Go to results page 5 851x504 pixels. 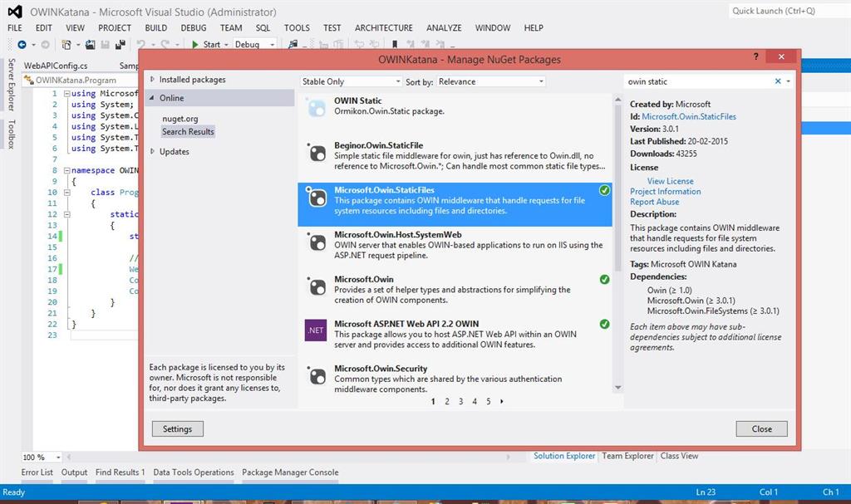pyautogui.click(x=488, y=402)
